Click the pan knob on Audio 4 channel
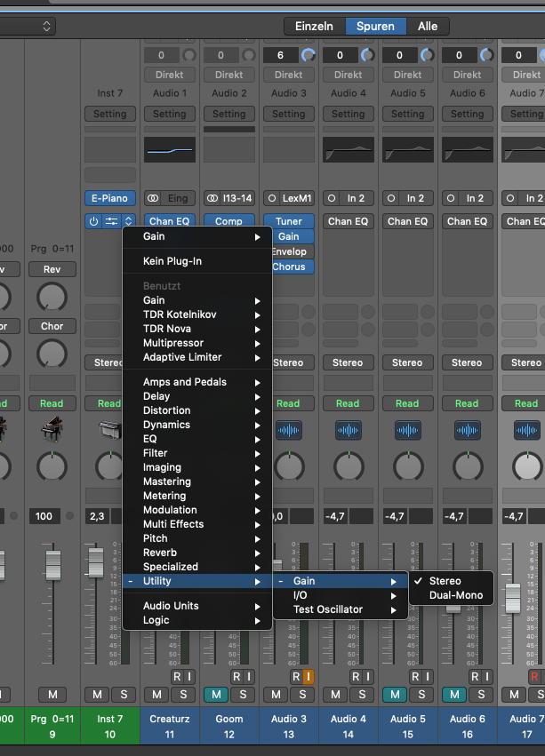 tap(349, 466)
